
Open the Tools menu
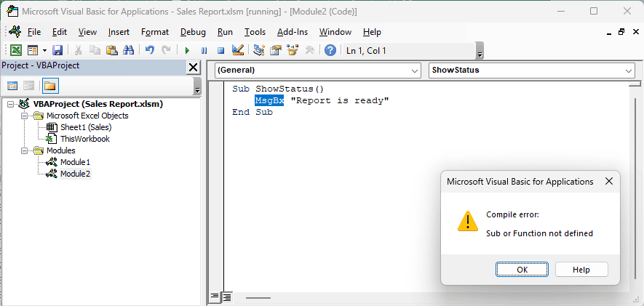pos(255,32)
